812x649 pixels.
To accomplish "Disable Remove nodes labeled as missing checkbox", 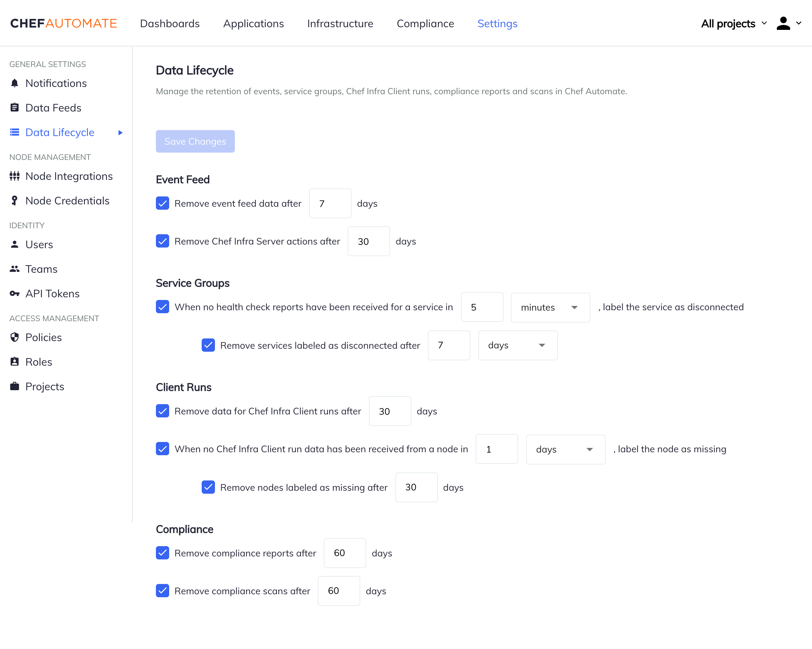I will (208, 487).
